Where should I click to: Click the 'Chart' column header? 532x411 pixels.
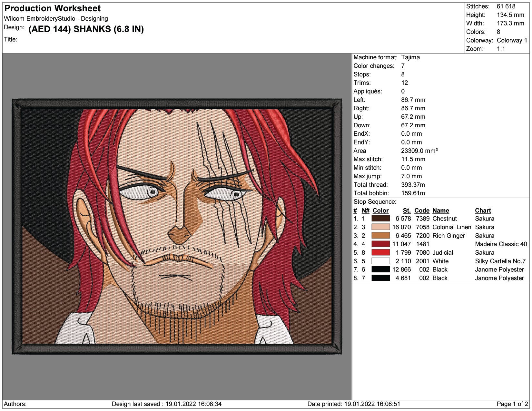pyautogui.click(x=483, y=210)
